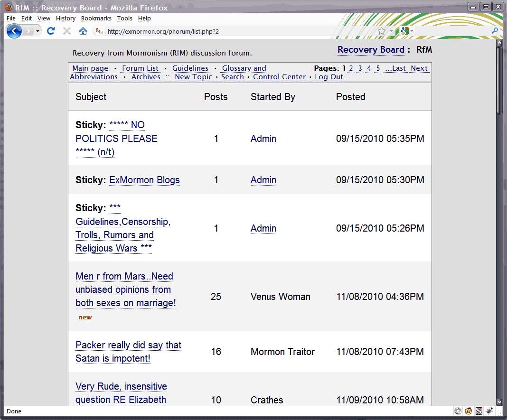Click the monkey face status bar icon
The height and width of the screenshot is (420, 507).
468,411
